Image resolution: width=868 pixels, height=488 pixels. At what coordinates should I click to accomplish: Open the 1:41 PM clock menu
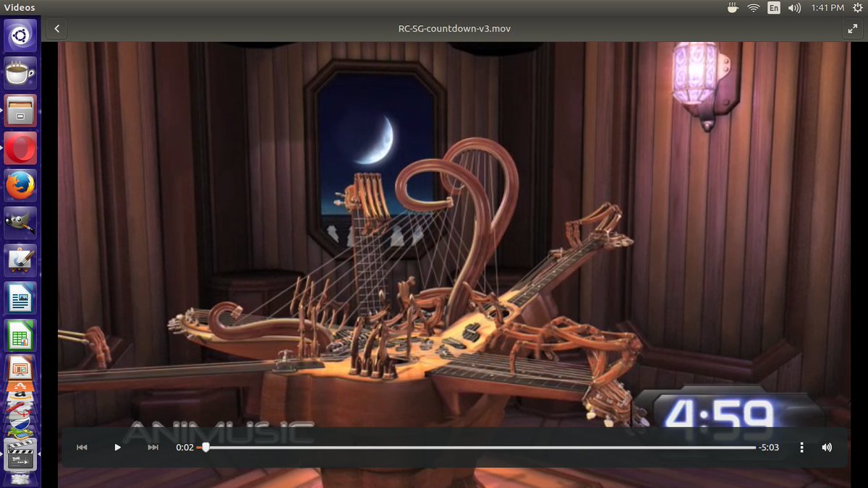pyautogui.click(x=827, y=8)
